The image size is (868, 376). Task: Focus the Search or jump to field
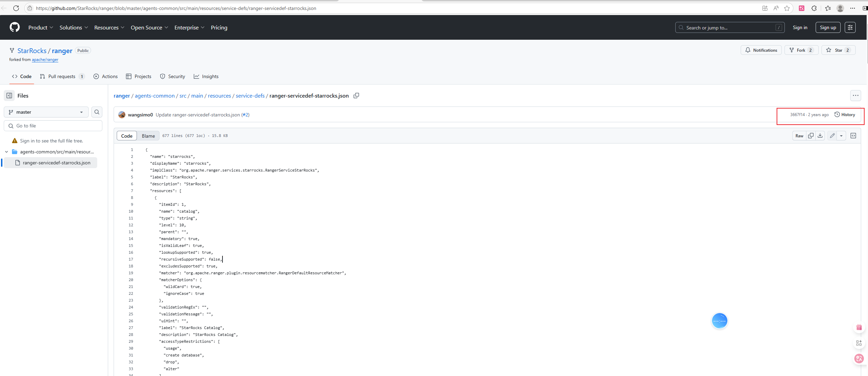coord(730,27)
